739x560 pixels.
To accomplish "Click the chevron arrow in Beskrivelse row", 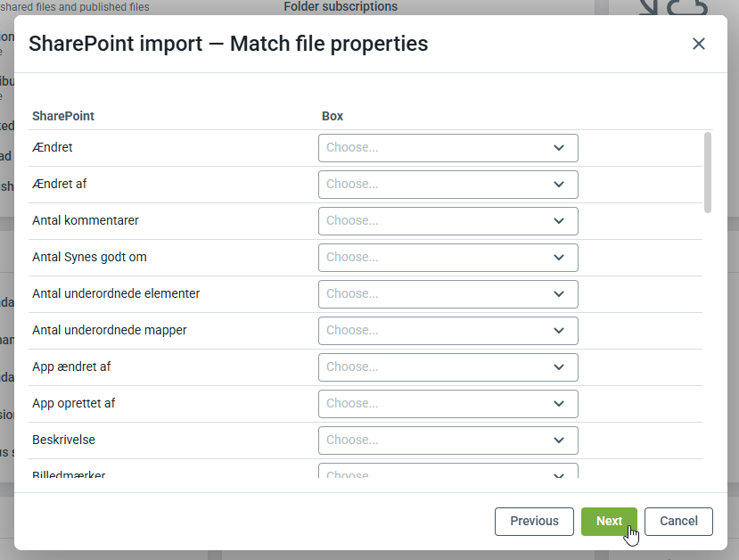I will click(559, 441).
